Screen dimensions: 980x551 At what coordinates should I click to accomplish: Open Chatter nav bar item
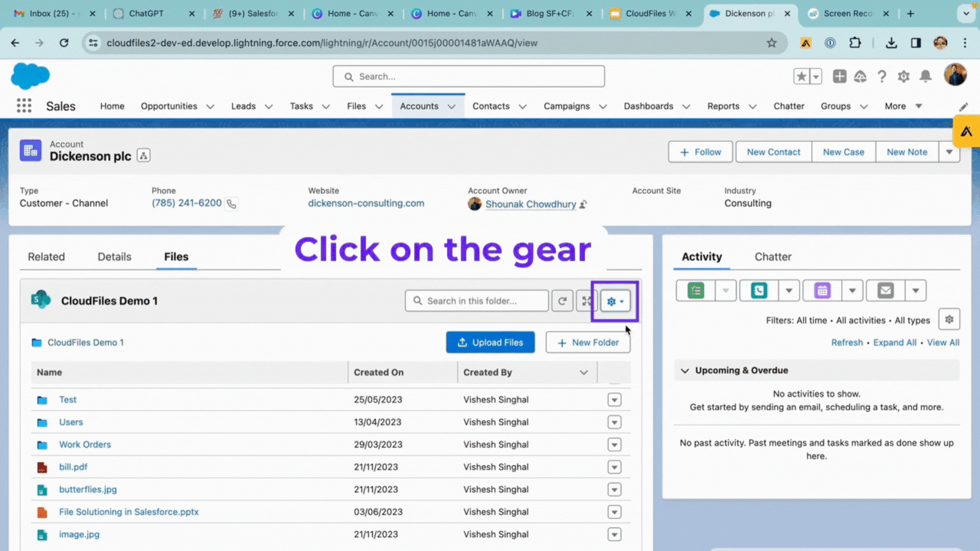(x=789, y=106)
